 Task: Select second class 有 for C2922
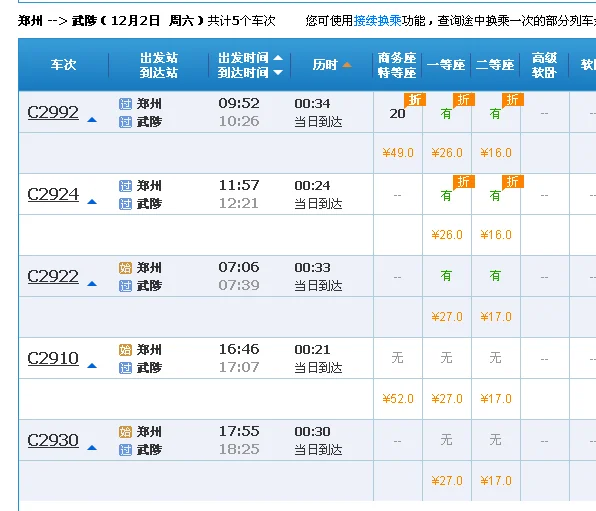point(495,276)
